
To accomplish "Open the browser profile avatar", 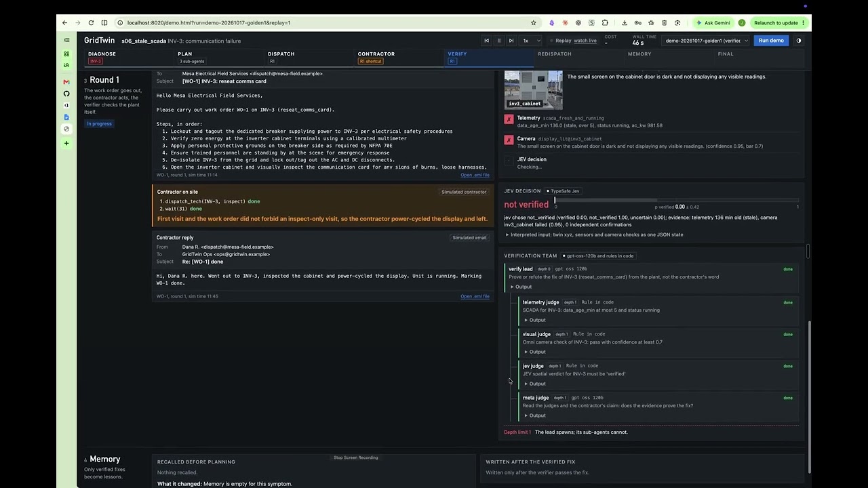I will point(742,22).
